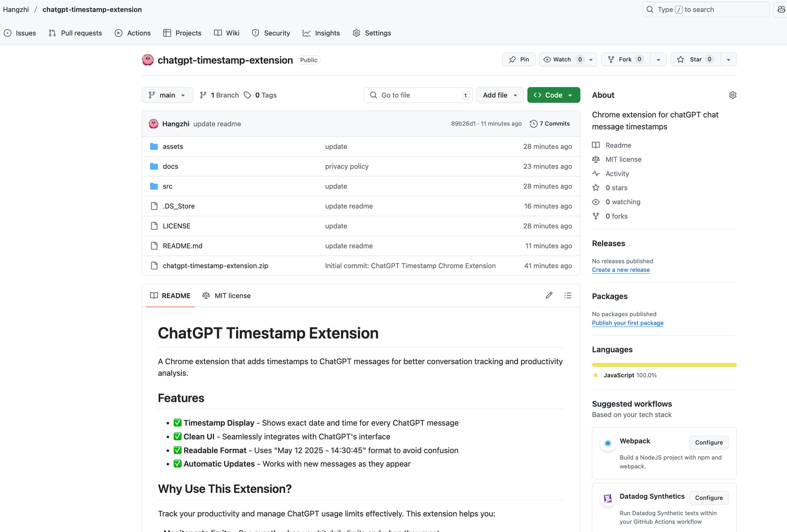Go to the Wiki tab

[x=227, y=33]
